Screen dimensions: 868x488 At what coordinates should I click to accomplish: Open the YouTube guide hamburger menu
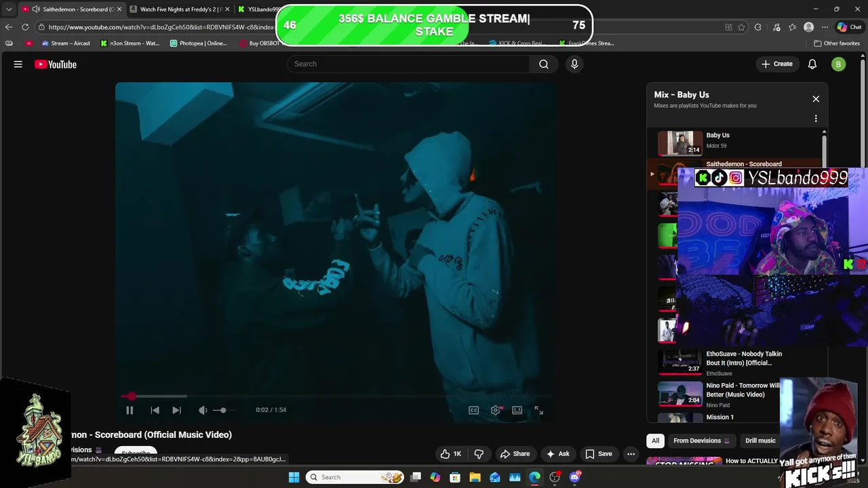(18, 64)
